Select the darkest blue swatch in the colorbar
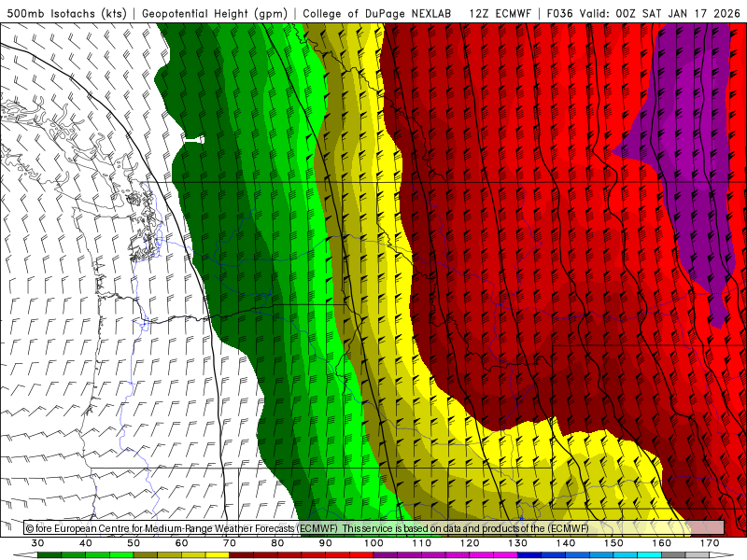The image size is (747, 560). (x=529, y=555)
